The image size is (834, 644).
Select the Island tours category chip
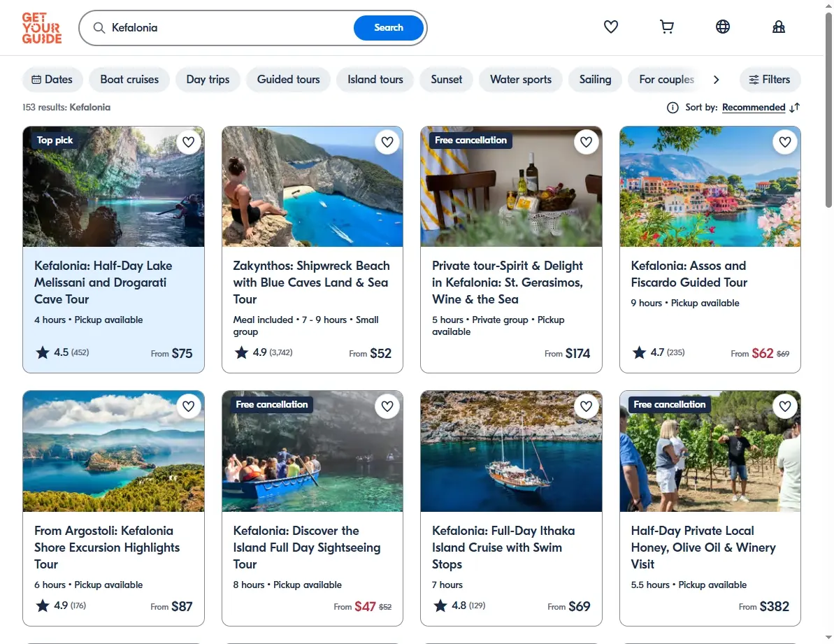(375, 79)
